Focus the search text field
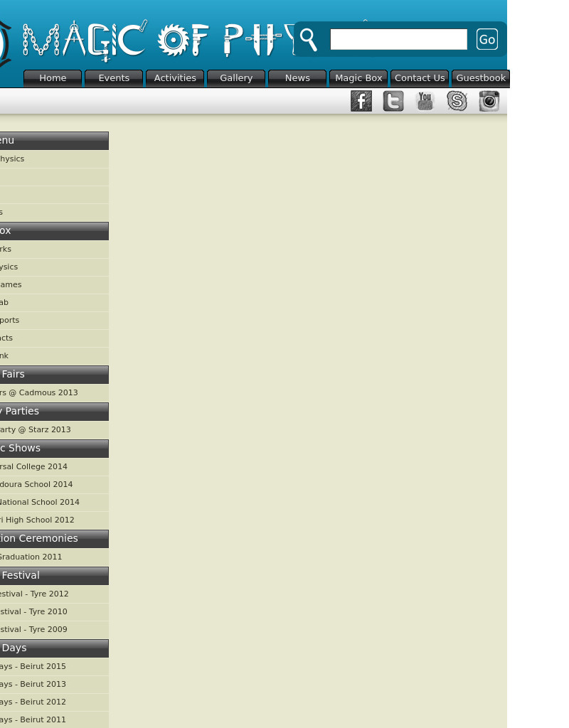Viewport: 569px width, 728px height. pyautogui.click(x=398, y=40)
